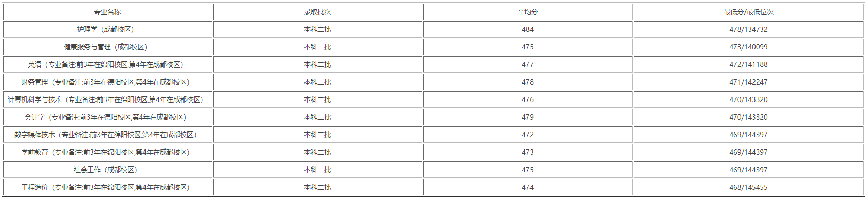Click the 468/145455 minimum score cell
Image resolution: width=868 pixels, height=200 pixels.
tap(748, 187)
